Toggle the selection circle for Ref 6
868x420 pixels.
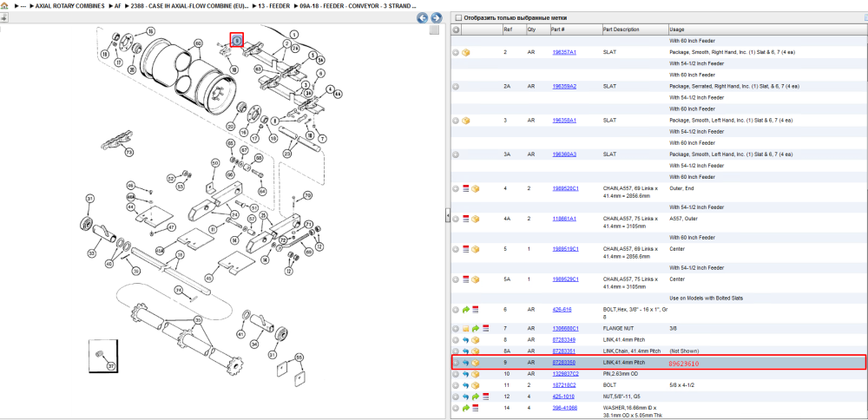point(456,310)
